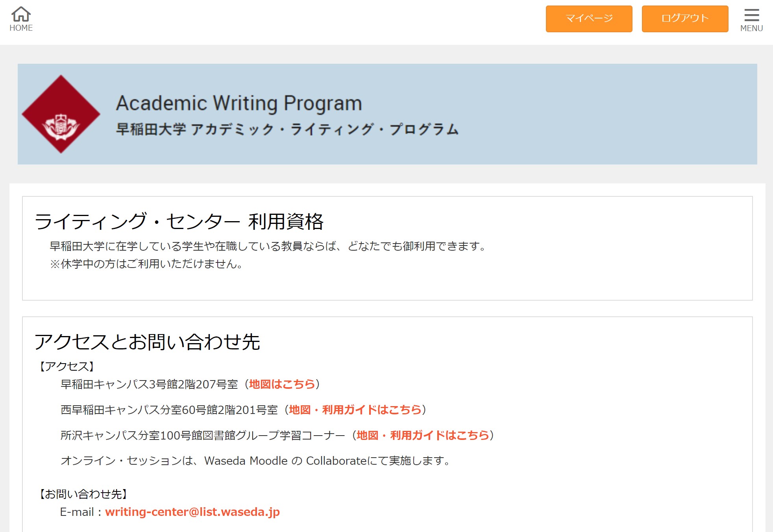Open Tokorozawa campus 地図・利用ガイドはこちら link
Screen dimensions: 773x532
click(x=423, y=435)
